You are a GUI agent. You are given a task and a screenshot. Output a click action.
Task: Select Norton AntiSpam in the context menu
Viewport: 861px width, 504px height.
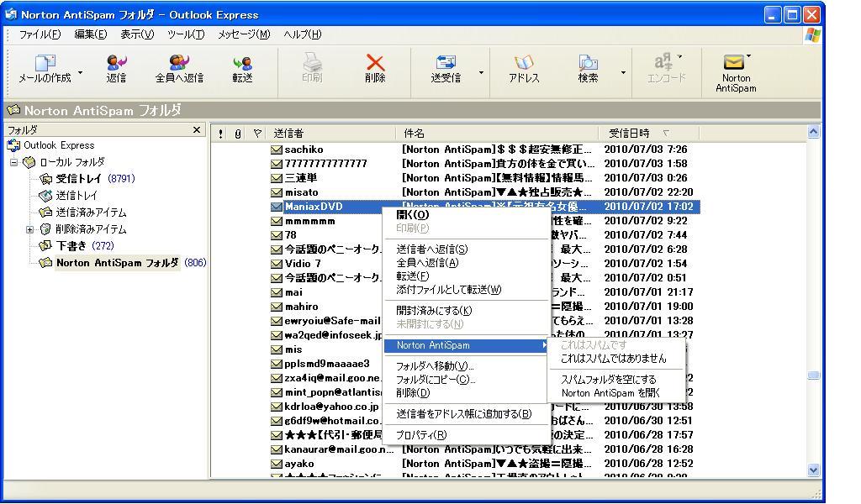tap(466, 345)
